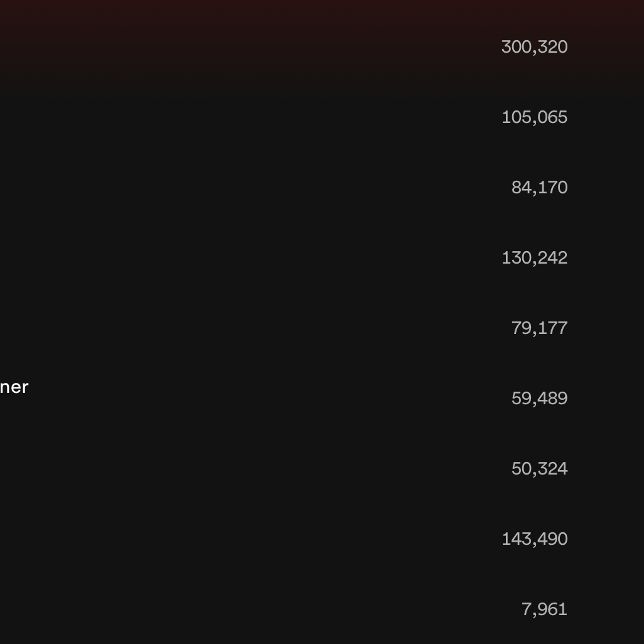Select the row showing 105,065 plays
This screenshot has height=644, width=644.
534,117
